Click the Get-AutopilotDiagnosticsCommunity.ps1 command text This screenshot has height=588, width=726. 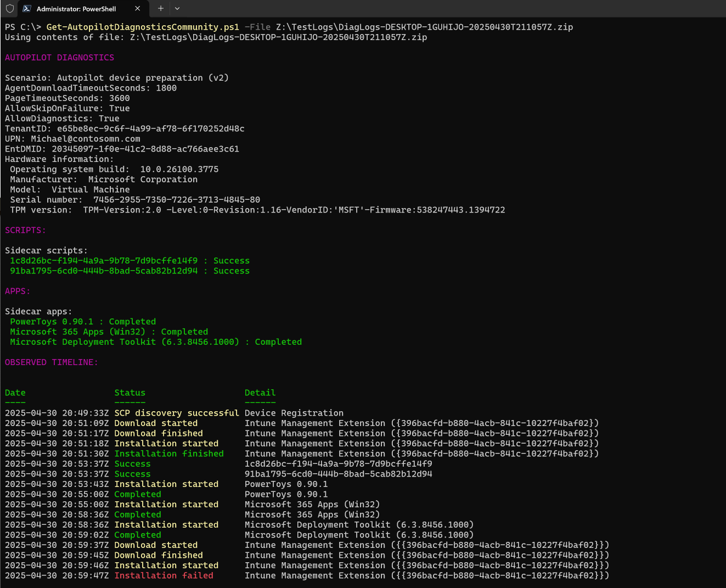click(143, 27)
